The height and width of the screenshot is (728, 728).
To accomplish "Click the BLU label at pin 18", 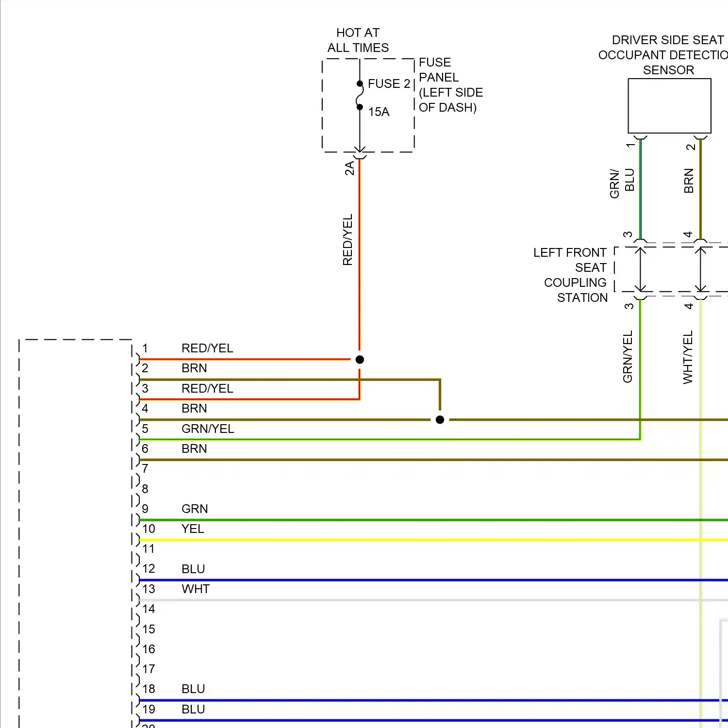I will tap(193, 689).
